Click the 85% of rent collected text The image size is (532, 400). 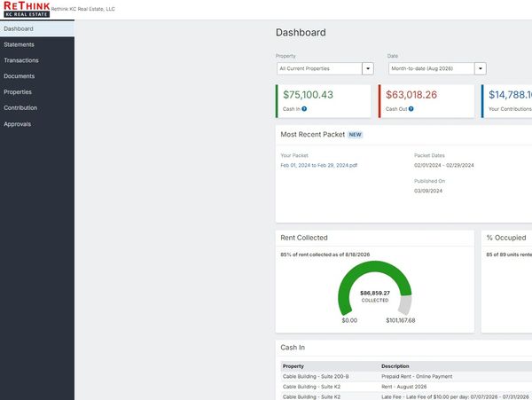click(x=325, y=255)
